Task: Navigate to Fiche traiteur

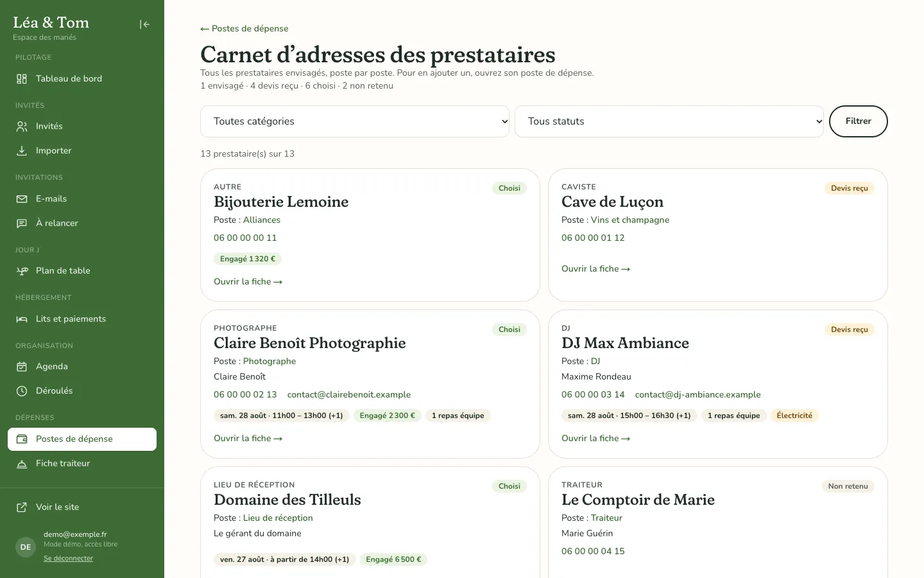Action: [x=82, y=464]
